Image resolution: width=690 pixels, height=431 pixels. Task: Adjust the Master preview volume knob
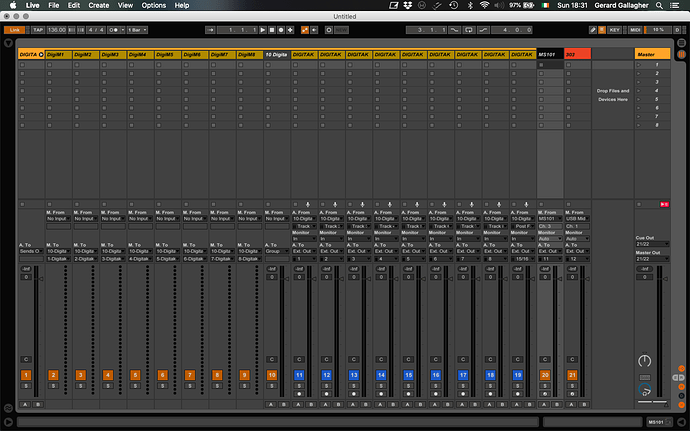[x=645, y=389]
